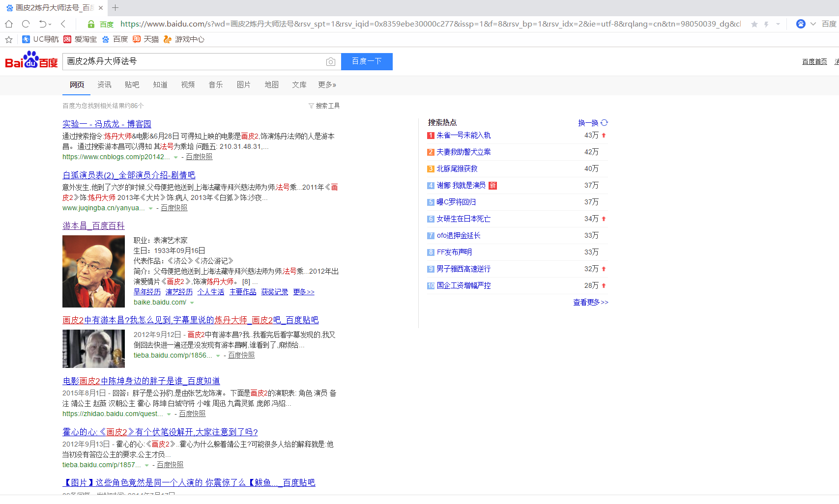This screenshot has height=504, width=839.
Task: Switch to the 视频 tab
Action: (x=188, y=85)
